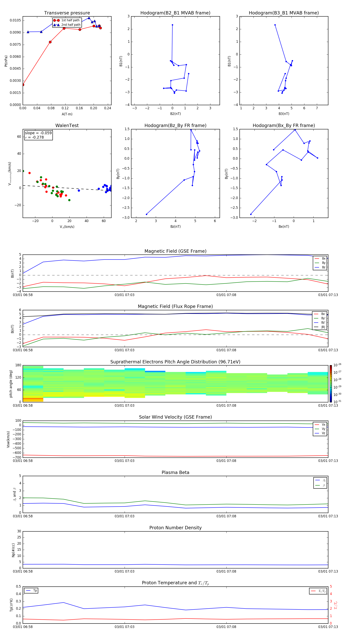351x644 pixels.
Task: Click '03/01 07:08' under Proton Number Density plot
Action: 226,571
